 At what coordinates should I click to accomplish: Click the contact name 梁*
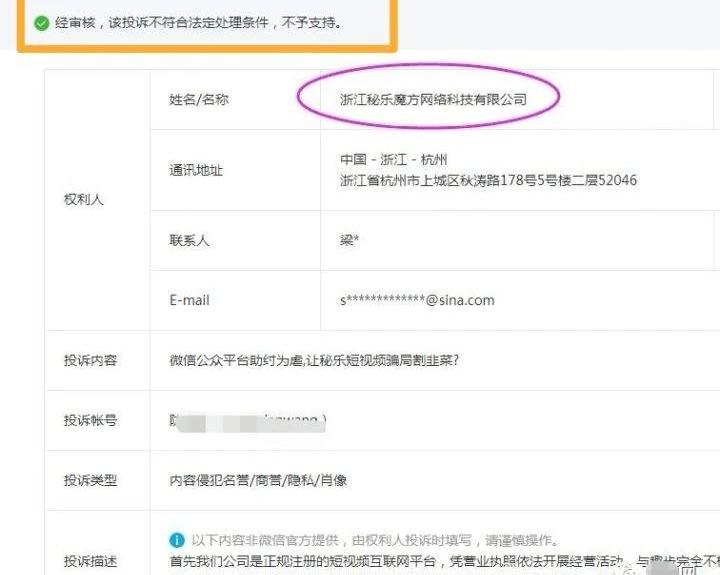pyautogui.click(x=348, y=240)
